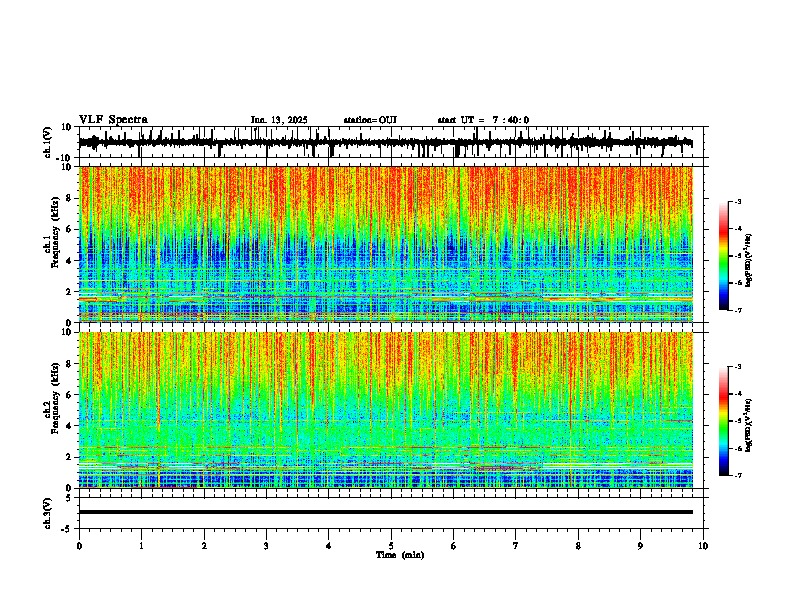Click time axis tick label "4"
The width and height of the screenshot is (792, 612).
pos(329,546)
